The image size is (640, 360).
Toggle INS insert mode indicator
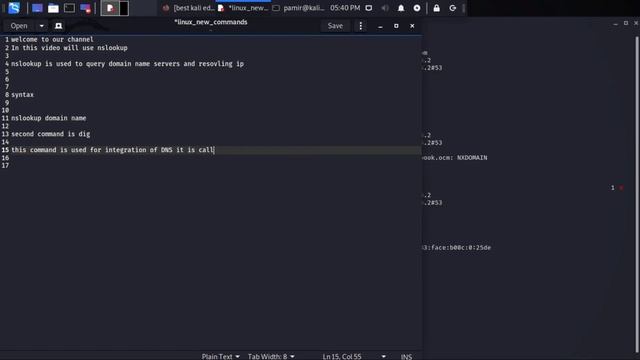pyautogui.click(x=406, y=357)
